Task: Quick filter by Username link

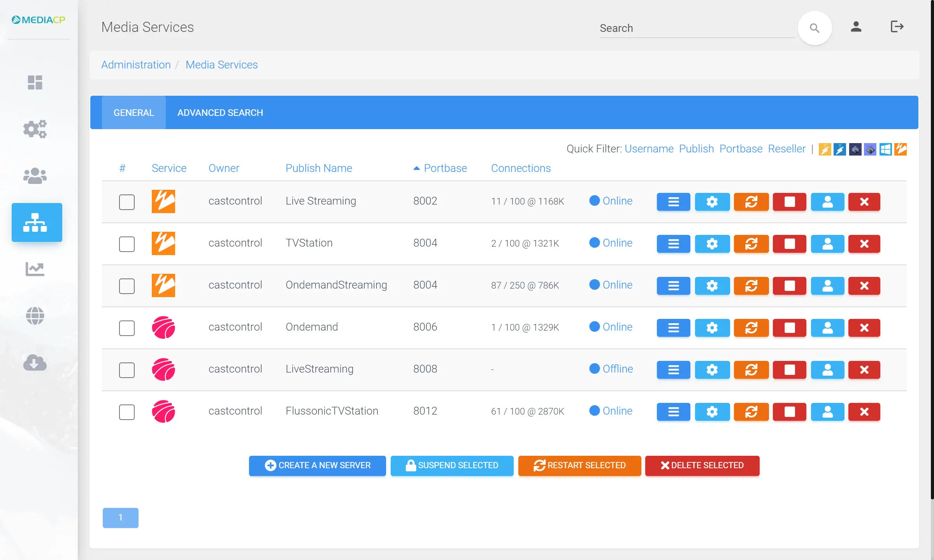Action: click(649, 149)
